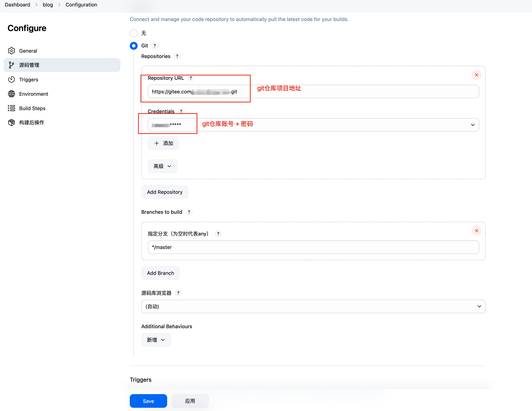Click the General gear icon
The width and height of the screenshot is (532, 411).
coord(12,51)
